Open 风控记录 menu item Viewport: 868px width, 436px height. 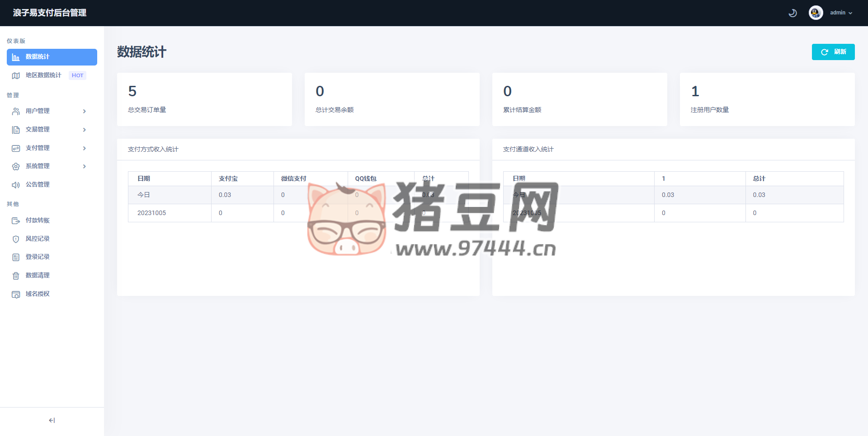coord(52,239)
